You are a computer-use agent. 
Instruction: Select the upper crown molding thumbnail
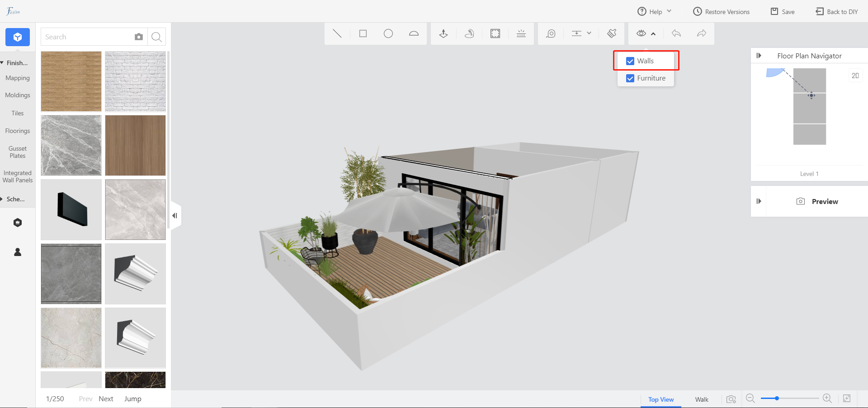(135, 274)
